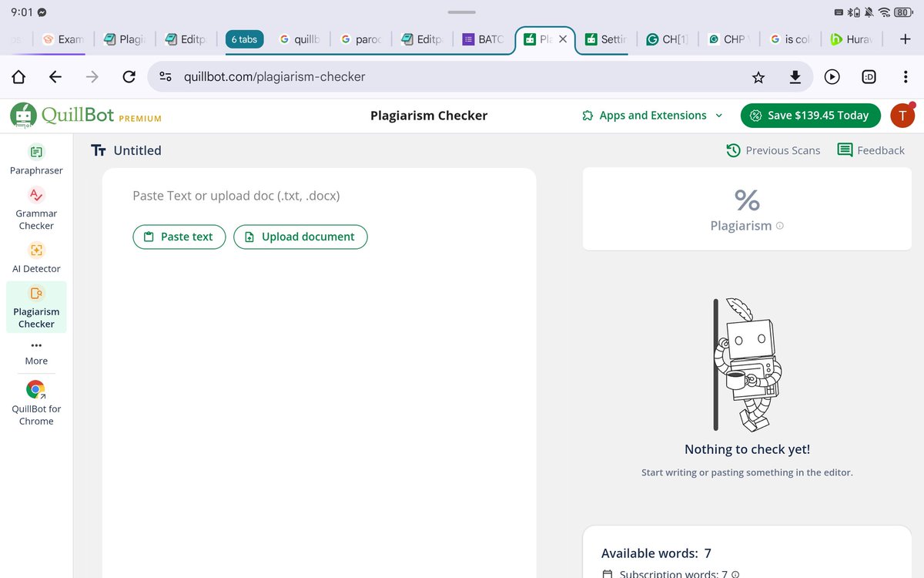Click the QuillBot logo

pyautogui.click(x=62, y=116)
